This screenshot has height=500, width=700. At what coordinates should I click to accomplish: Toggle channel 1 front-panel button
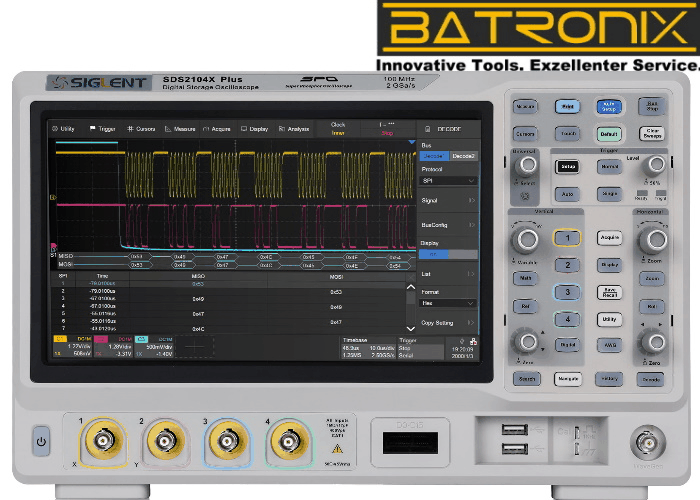567,238
